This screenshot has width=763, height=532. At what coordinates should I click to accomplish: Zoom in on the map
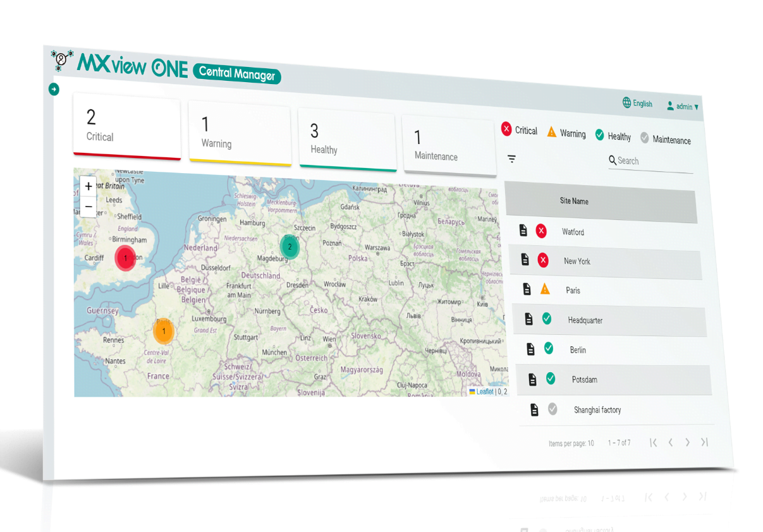(x=89, y=186)
